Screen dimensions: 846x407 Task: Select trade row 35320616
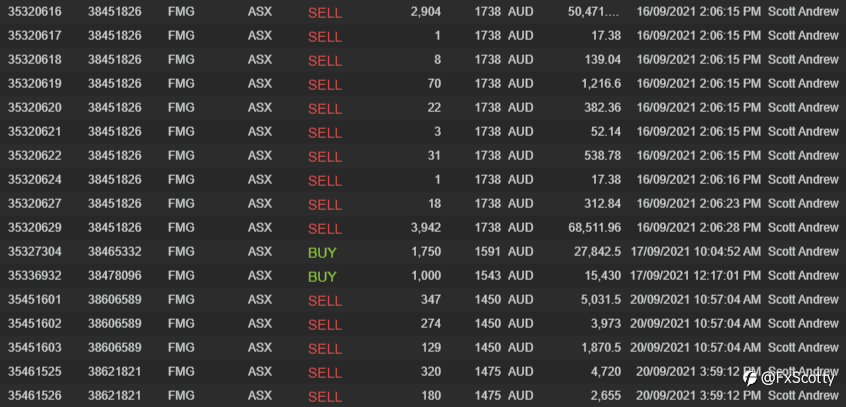[423, 12]
